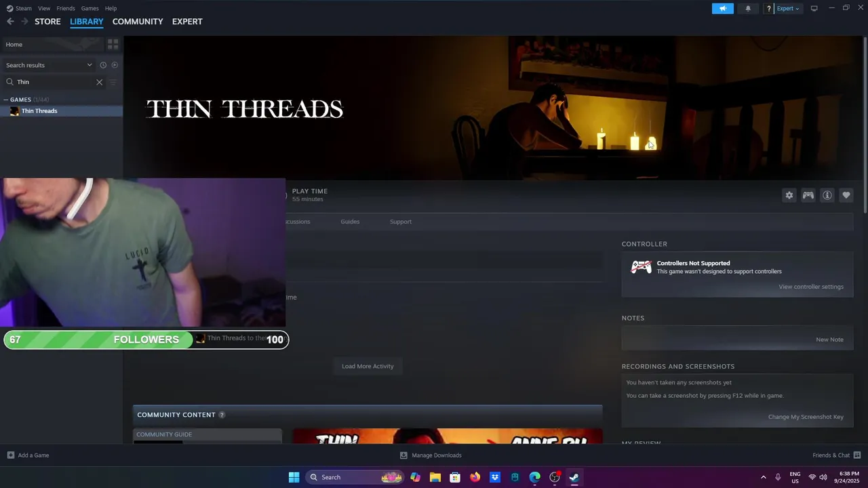This screenshot has height=488, width=868.
Task: Open advanced filter options icon
Action: [113, 82]
